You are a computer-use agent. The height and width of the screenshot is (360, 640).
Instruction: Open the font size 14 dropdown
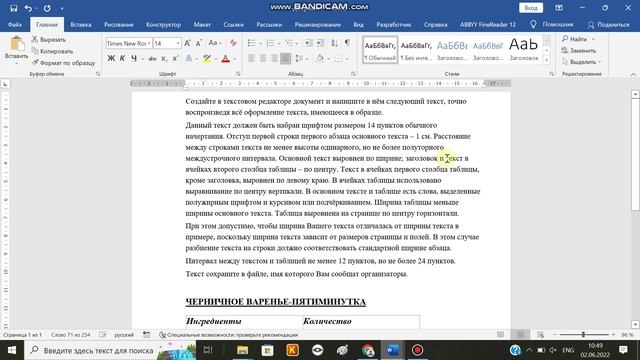tap(178, 43)
